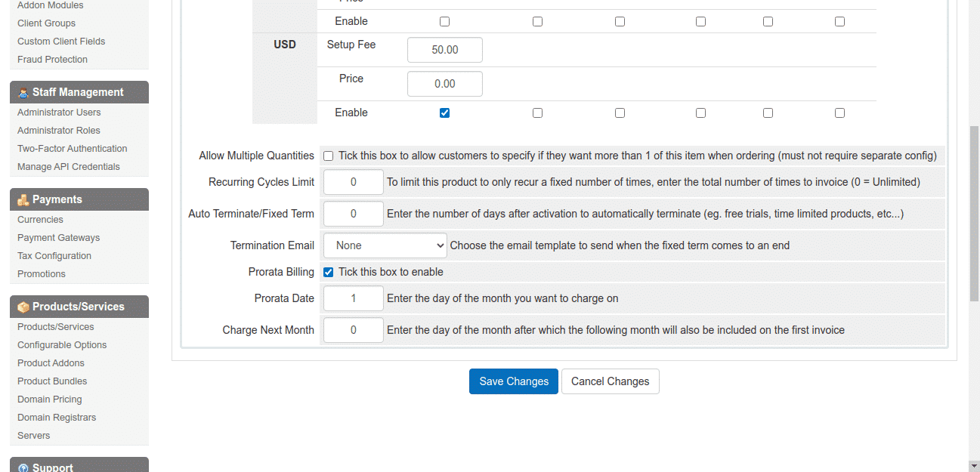Click the 'Allow Multiple Quantities' label

pyautogui.click(x=257, y=156)
